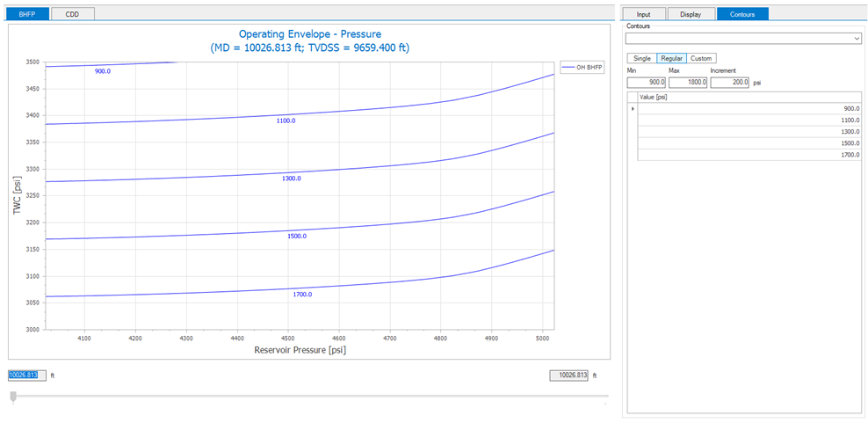Select the Custom contour mode
Image resolution: width=868 pixels, height=423 pixels.
[x=701, y=58]
